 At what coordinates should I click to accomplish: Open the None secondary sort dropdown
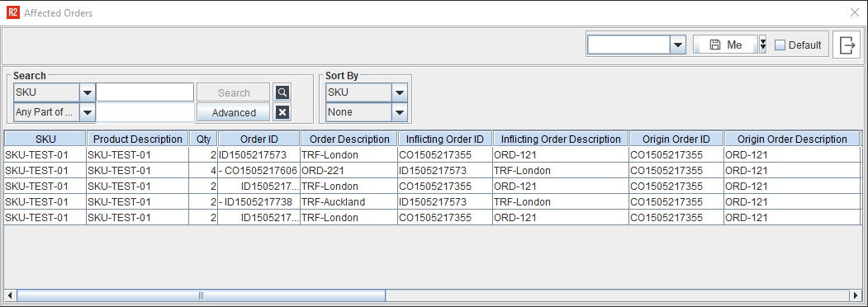pyautogui.click(x=400, y=112)
